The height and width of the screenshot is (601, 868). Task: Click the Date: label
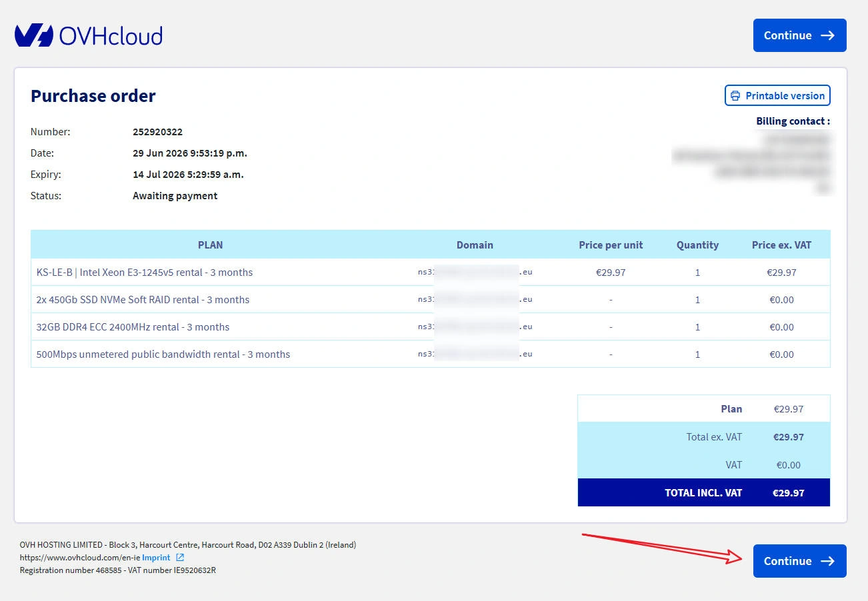tap(42, 153)
